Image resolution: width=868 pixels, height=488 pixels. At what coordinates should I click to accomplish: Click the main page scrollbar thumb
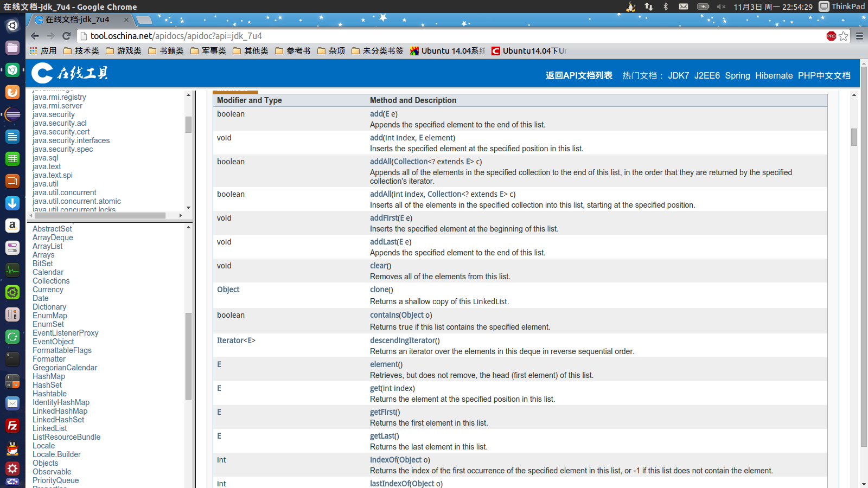(x=864, y=256)
